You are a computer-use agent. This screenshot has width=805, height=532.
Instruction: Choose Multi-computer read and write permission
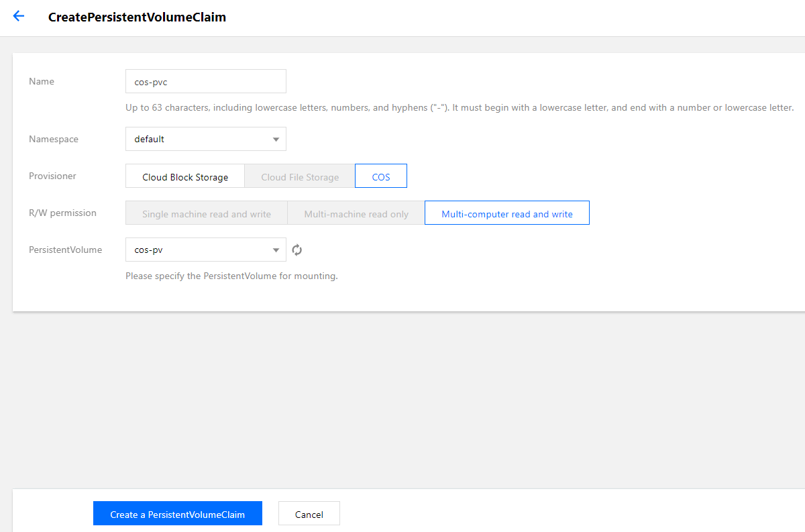pyautogui.click(x=507, y=214)
